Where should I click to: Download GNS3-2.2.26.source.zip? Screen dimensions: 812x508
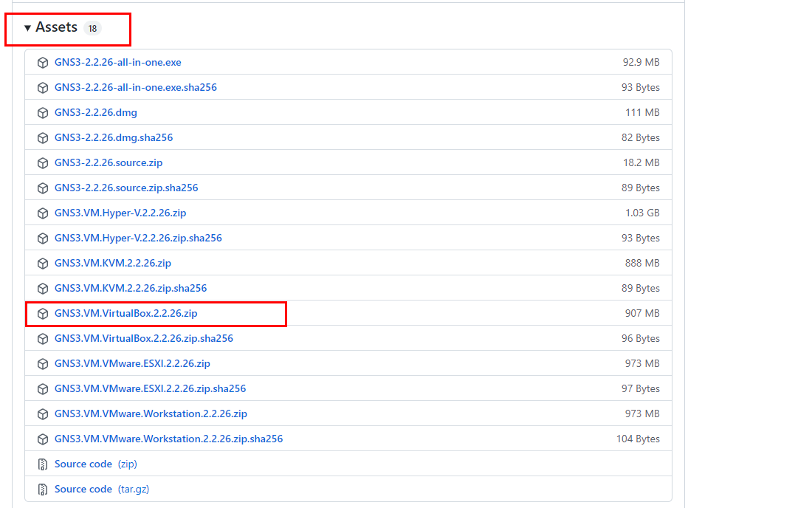[109, 162]
